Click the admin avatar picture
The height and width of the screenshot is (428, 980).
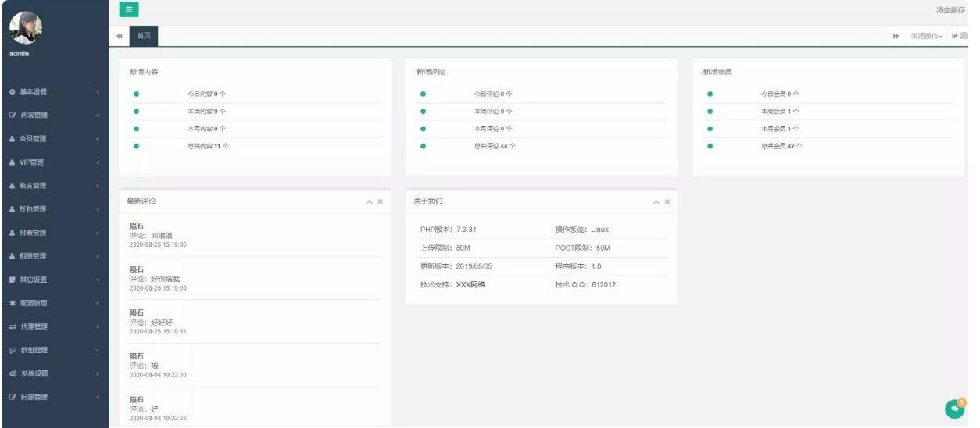pos(26,28)
